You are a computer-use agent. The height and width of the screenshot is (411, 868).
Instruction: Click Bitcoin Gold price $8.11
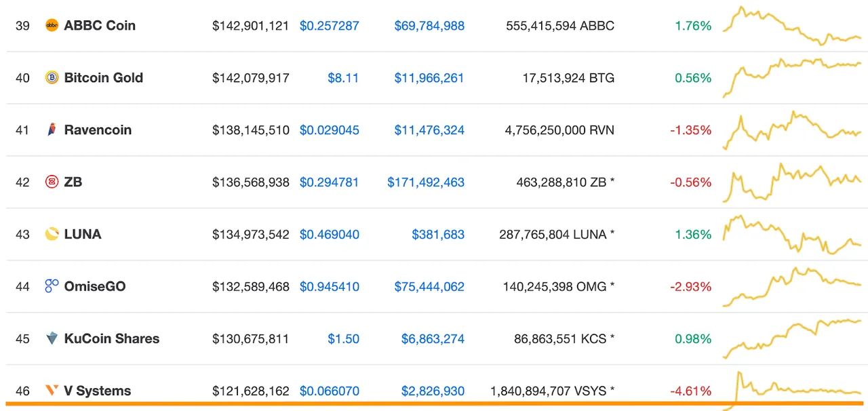click(x=343, y=78)
